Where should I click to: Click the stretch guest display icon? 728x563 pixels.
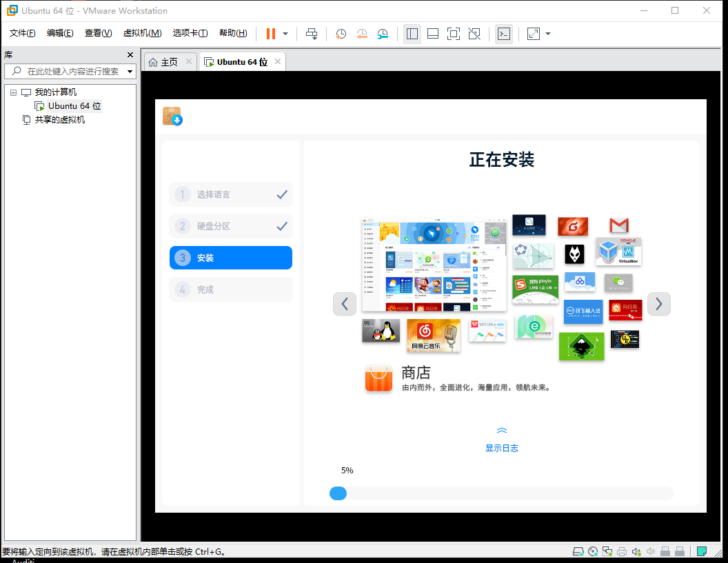click(534, 33)
